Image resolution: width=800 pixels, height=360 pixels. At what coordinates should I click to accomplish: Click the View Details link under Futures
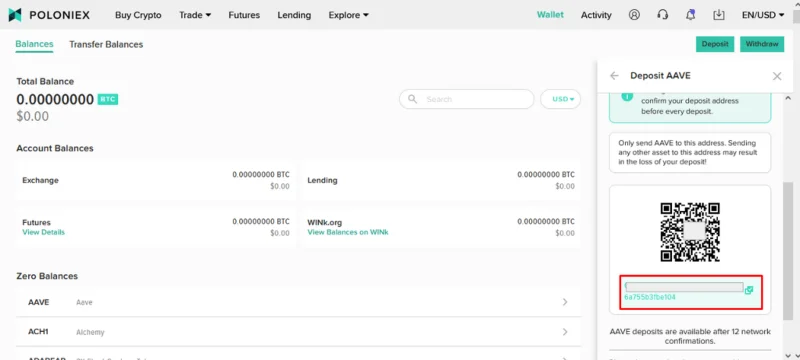tap(43, 232)
